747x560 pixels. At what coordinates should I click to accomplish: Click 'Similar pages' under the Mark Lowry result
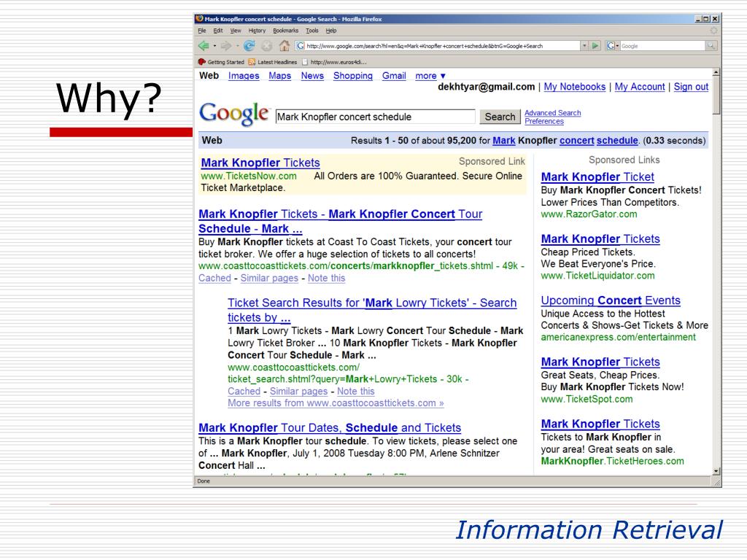tap(298, 392)
